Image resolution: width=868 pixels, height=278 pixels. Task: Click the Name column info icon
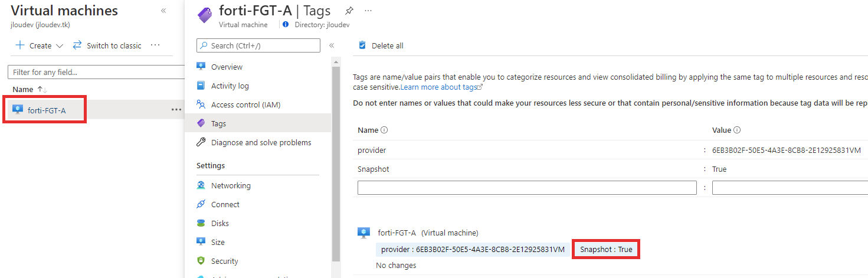click(384, 130)
